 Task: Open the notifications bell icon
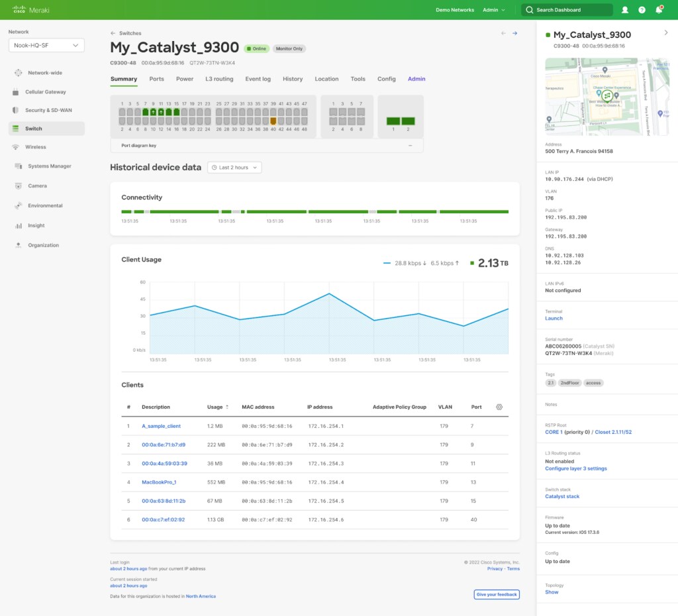pyautogui.click(x=659, y=9)
